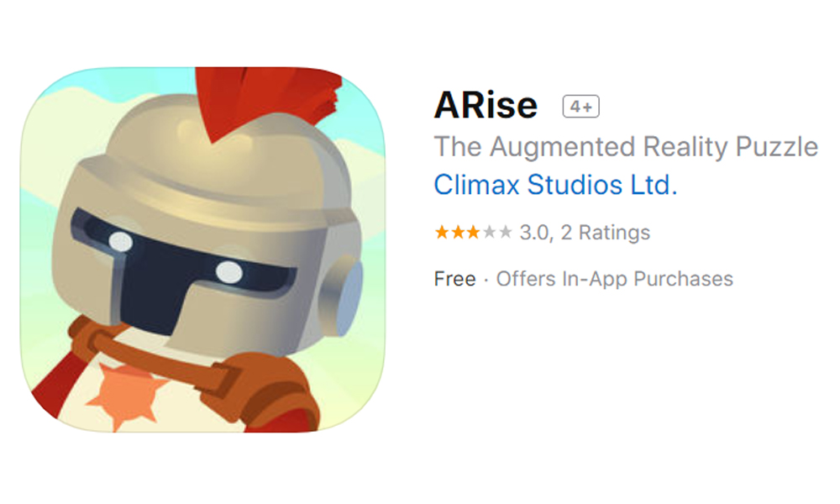Click the Free price label

pyautogui.click(x=454, y=279)
